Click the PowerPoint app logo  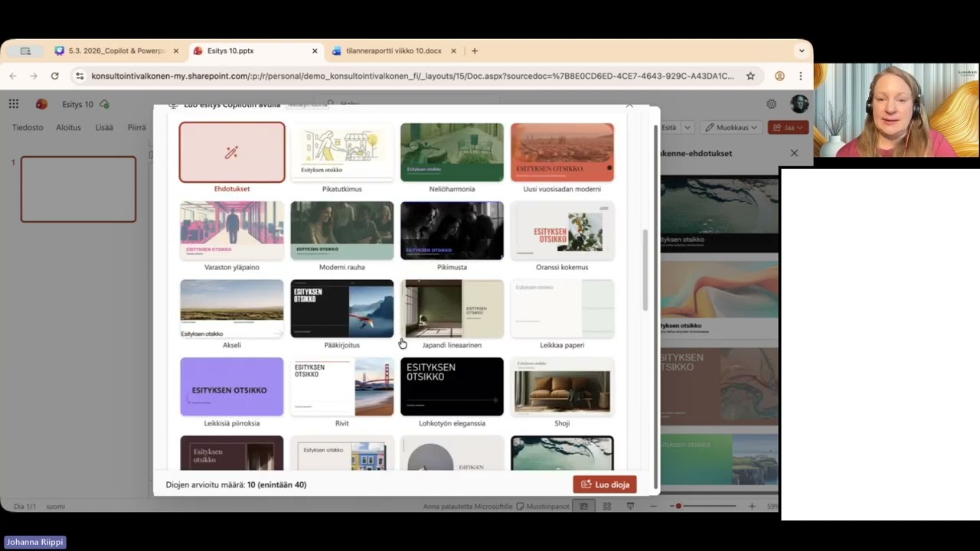pyautogui.click(x=41, y=104)
